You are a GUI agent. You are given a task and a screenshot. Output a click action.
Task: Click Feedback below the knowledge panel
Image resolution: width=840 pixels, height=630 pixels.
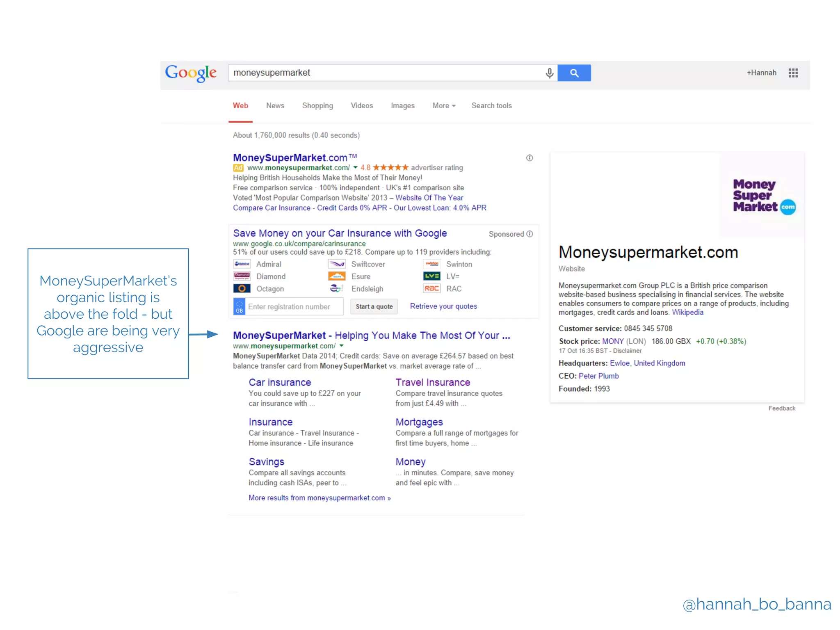click(x=782, y=409)
